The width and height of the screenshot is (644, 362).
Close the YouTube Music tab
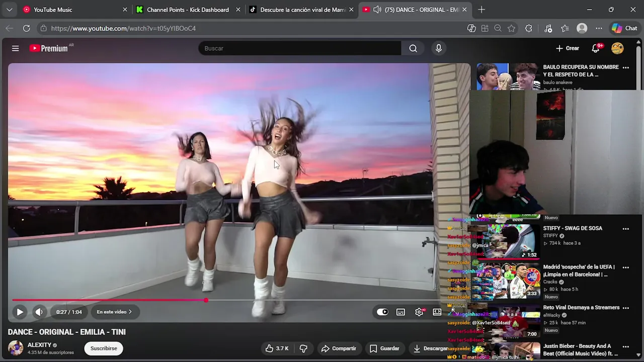(x=125, y=10)
